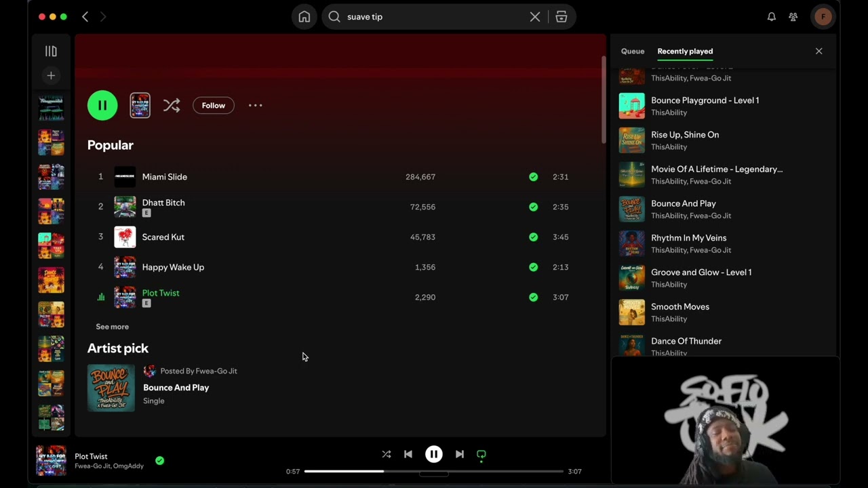
Task: Toggle the saved checkmark in now playing bar
Action: (x=159, y=461)
